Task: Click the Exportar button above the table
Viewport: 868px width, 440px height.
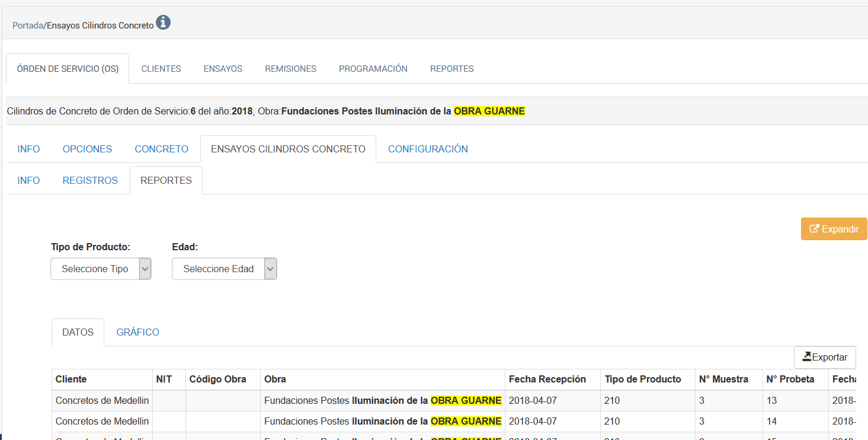Action: coord(825,357)
